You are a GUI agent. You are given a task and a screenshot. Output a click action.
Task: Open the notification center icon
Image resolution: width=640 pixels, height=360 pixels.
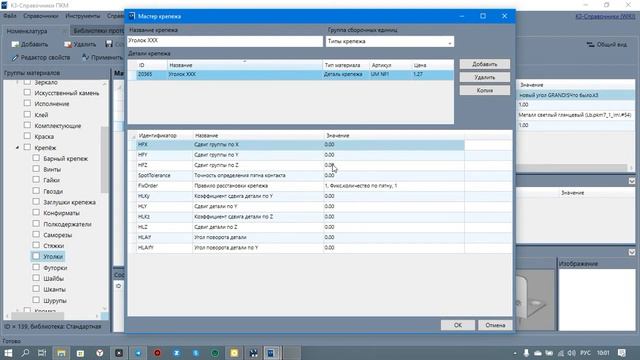coord(621,353)
